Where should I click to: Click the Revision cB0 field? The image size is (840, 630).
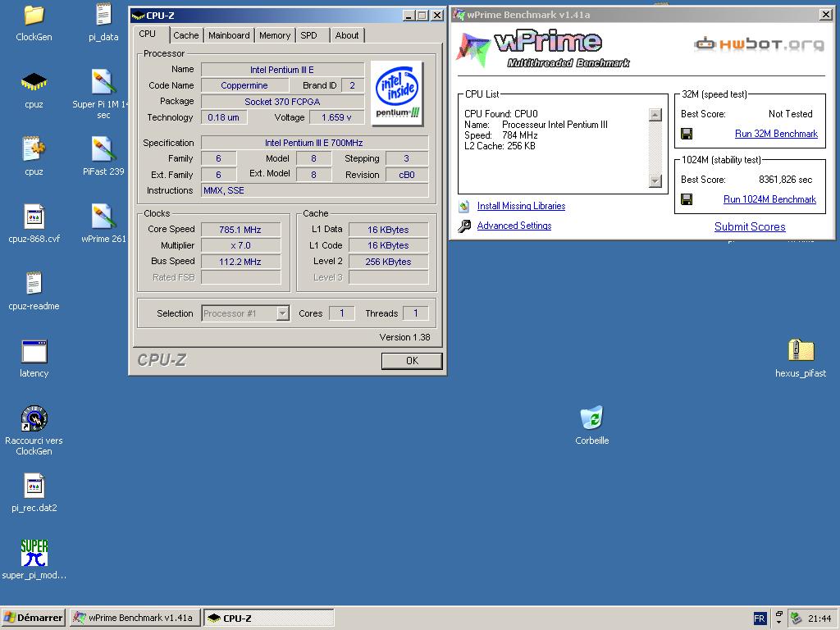[407, 175]
